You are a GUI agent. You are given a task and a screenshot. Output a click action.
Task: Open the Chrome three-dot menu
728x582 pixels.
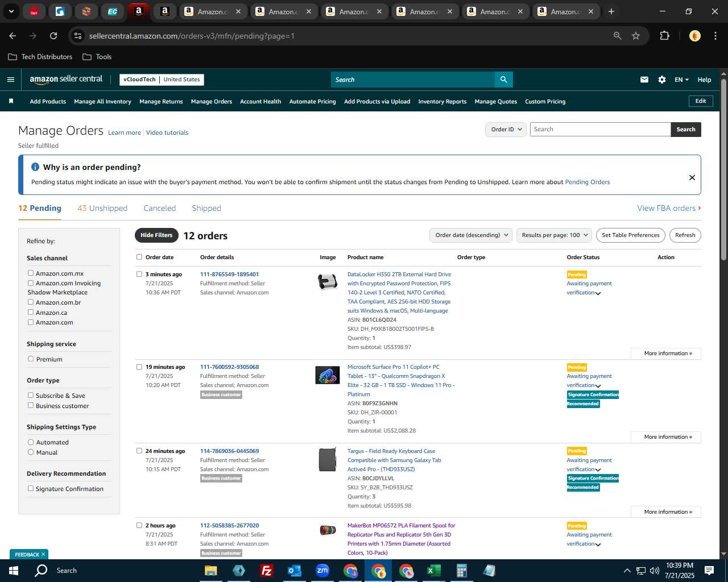(714, 36)
